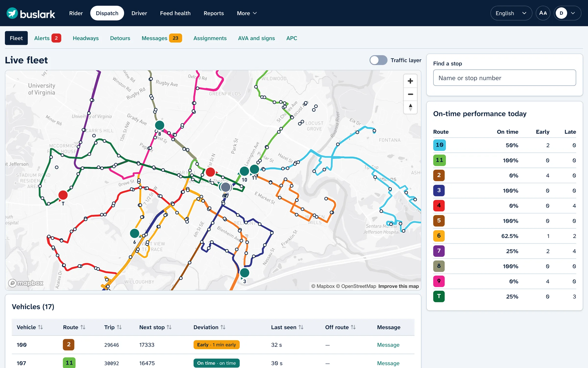Zoom in on the map
This screenshot has width=588, height=368.
click(410, 81)
